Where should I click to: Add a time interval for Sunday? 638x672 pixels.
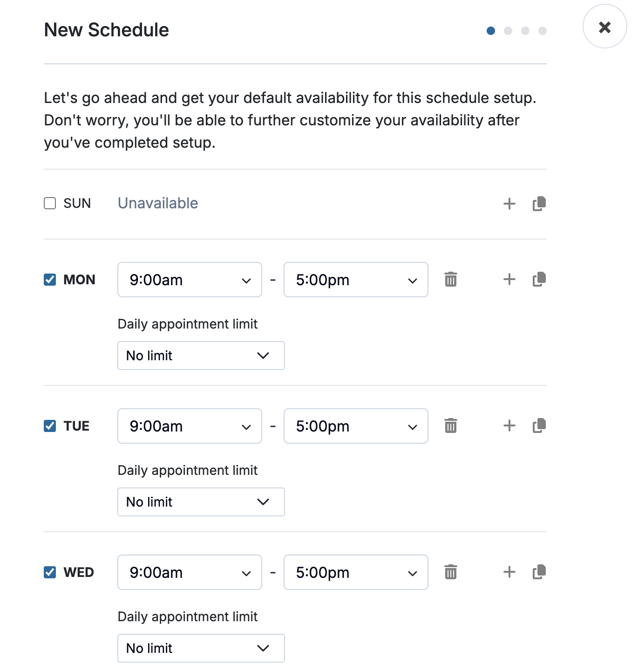click(x=509, y=204)
